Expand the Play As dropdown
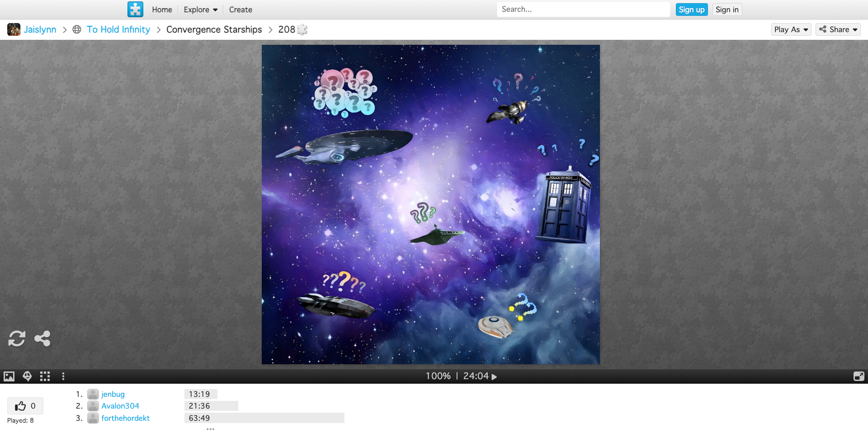This screenshot has width=868, height=438. point(791,29)
